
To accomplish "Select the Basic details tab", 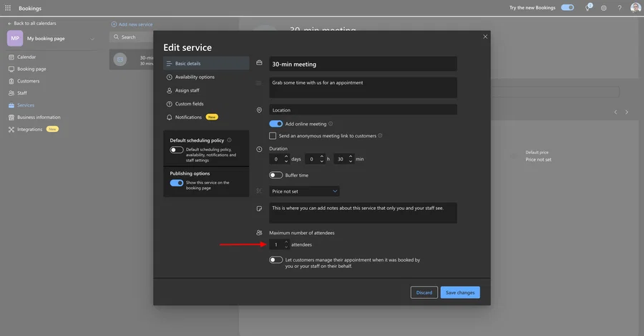I will pos(206,63).
